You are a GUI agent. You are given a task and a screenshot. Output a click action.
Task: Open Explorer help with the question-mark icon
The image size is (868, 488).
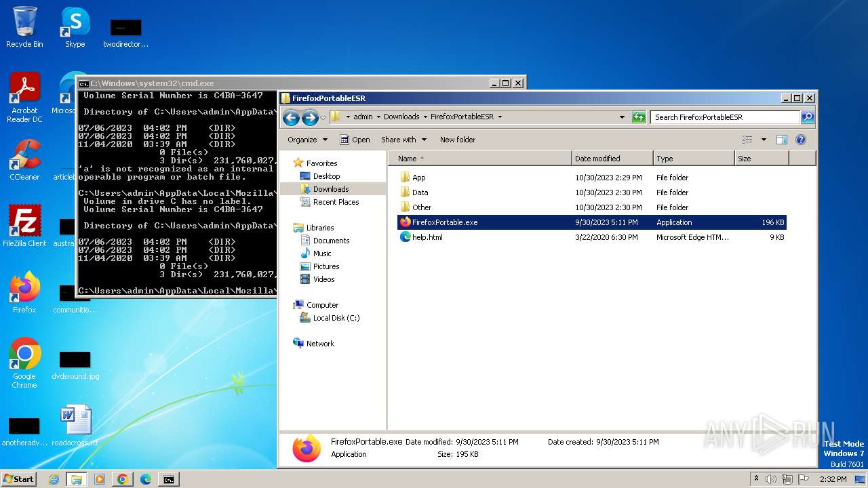click(x=801, y=140)
